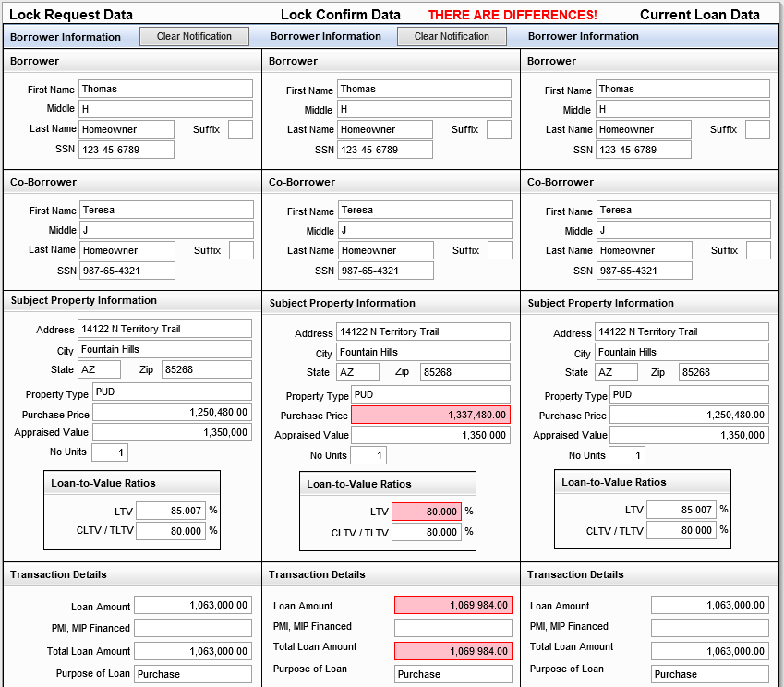Select Co-Borrower First Name in Lock Confirm Data

(x=425, y=210)
